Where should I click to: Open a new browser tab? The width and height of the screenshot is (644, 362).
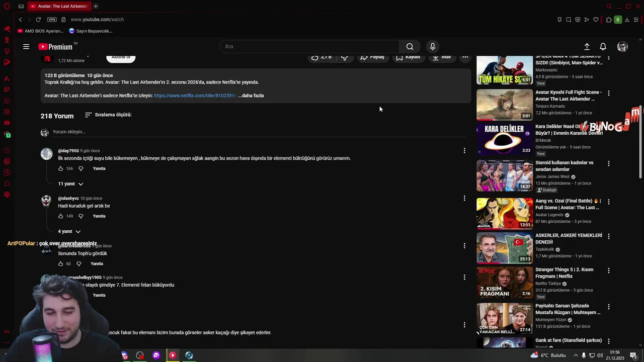coord(96,6)
